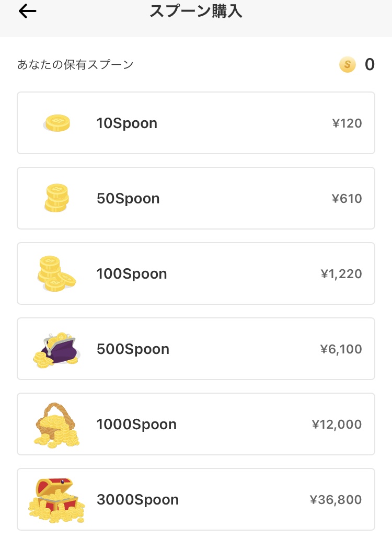Purchase at the ¥6,100 price
The height and width of the screenshot is (550, 392).
click(x=341, y=349)
